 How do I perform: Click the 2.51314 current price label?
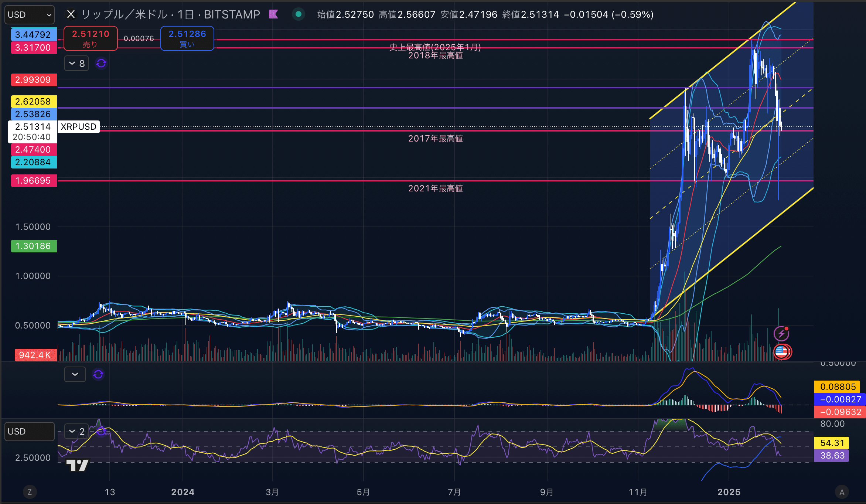pos(33,132)
